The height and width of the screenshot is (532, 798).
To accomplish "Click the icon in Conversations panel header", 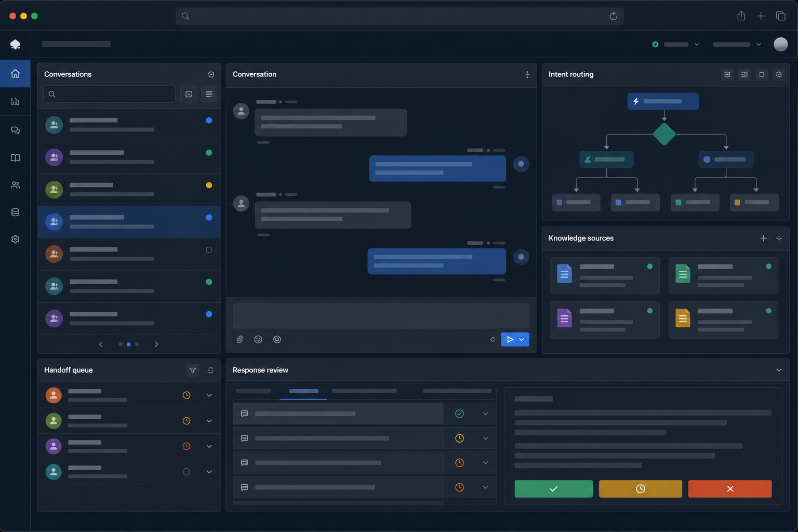I will [211, 74].
